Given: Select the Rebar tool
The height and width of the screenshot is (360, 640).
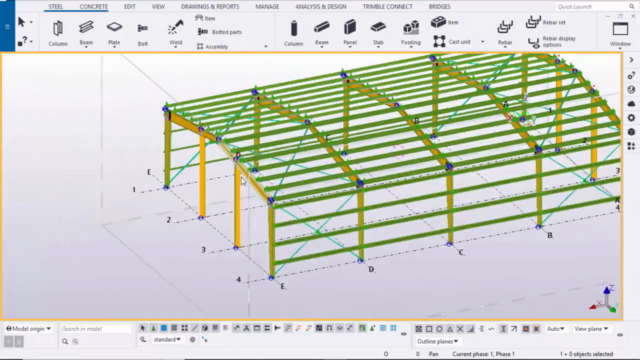Looking at the screenshot, I should 505,33.
